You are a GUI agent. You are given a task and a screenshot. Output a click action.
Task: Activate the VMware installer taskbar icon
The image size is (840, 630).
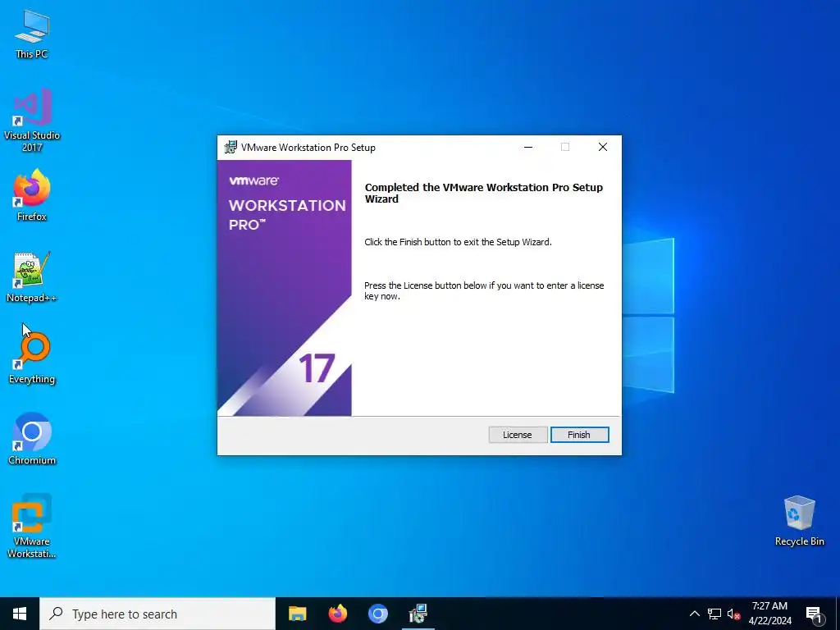pyautogui.click(x=418, y=614)
